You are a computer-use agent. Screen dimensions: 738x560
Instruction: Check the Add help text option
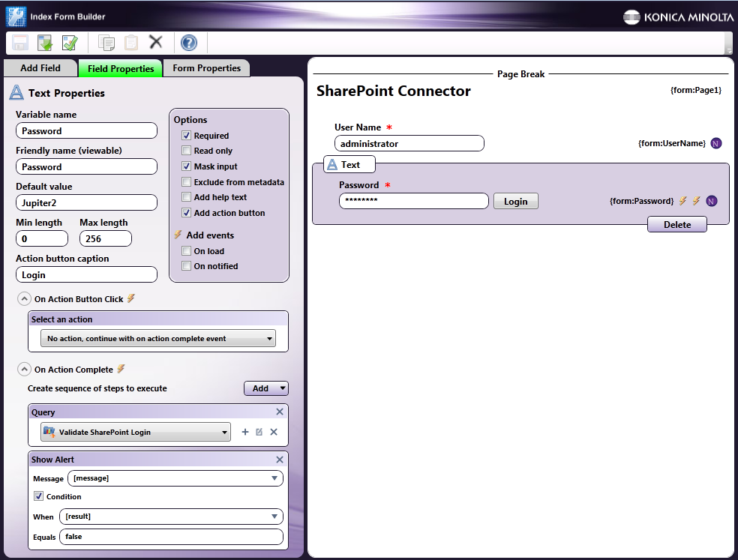[x=187, y=196]
